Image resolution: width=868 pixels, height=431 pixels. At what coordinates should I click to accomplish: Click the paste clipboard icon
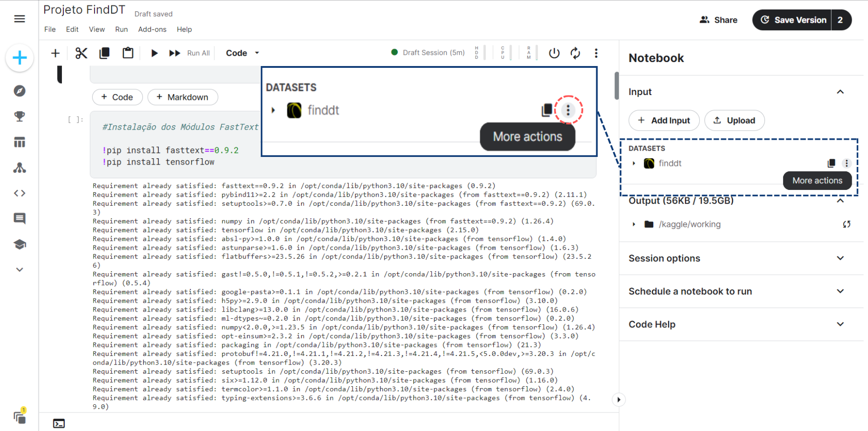click(x=128, y=53)
